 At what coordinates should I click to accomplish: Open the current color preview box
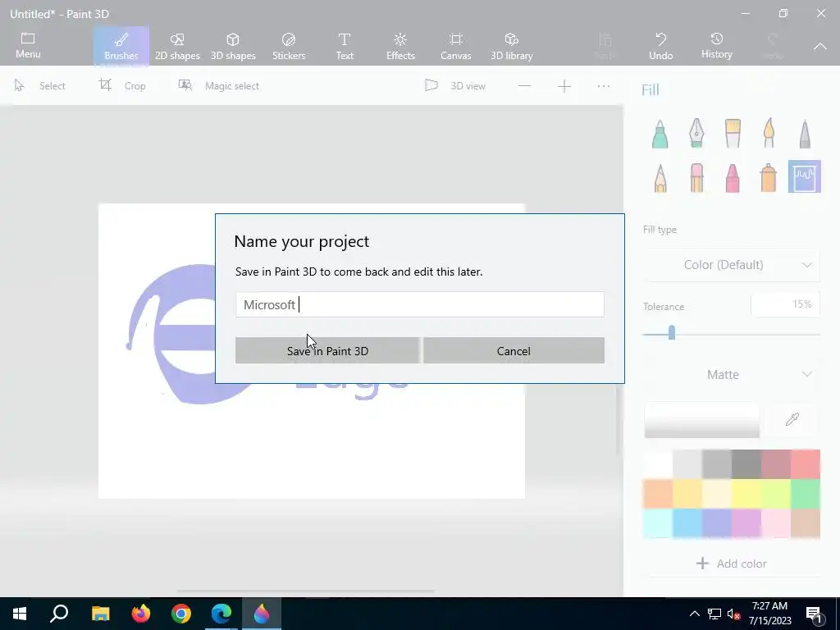pos(702,420)
